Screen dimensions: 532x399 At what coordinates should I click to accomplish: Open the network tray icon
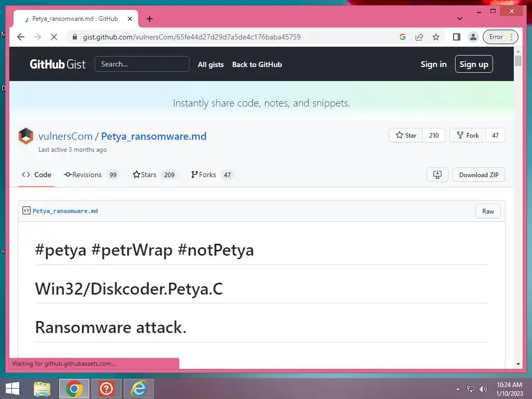[x=471, y=389]
